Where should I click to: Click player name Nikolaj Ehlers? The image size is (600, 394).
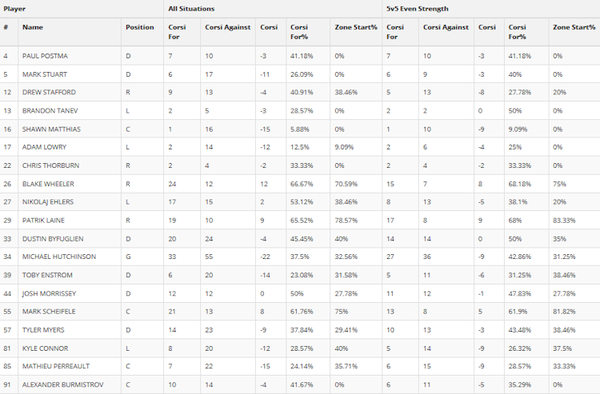[48, 202]
